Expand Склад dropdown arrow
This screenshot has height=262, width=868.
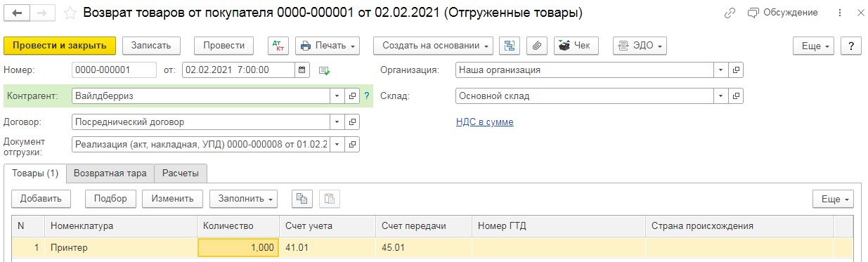click(x=722, y=96)
